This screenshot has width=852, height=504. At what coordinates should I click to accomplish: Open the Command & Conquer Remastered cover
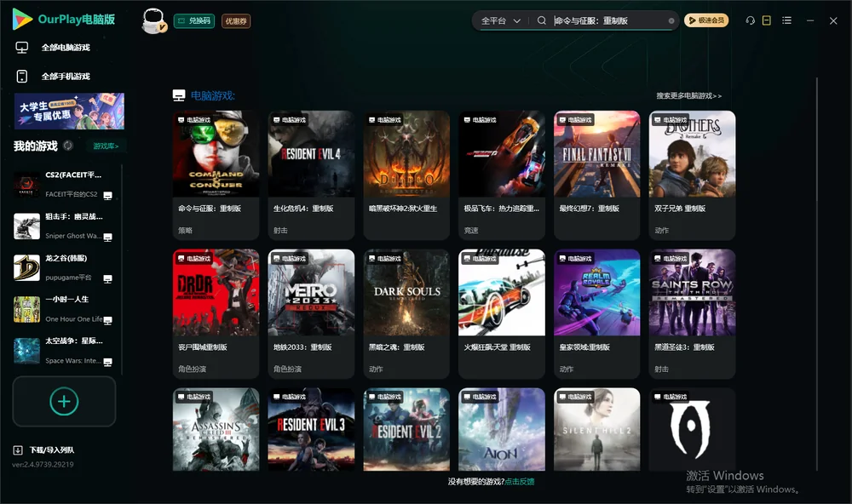coord(216,154)
